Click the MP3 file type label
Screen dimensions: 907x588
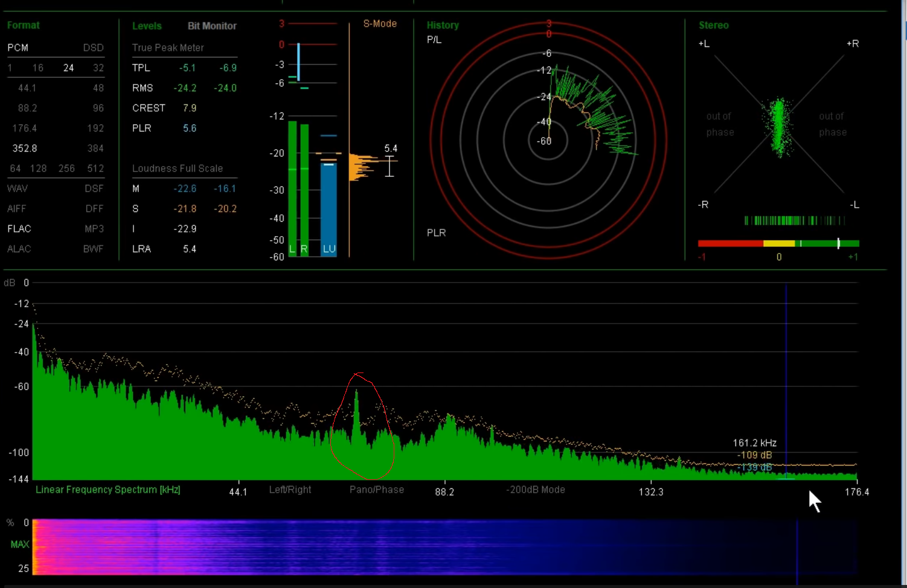pyautogui.click(x=94, y=229)
